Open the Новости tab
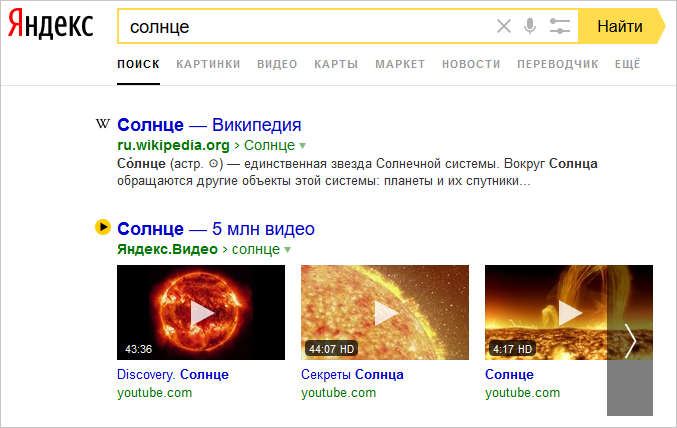Viewport: 677px width, 428px height. (471, 64)
